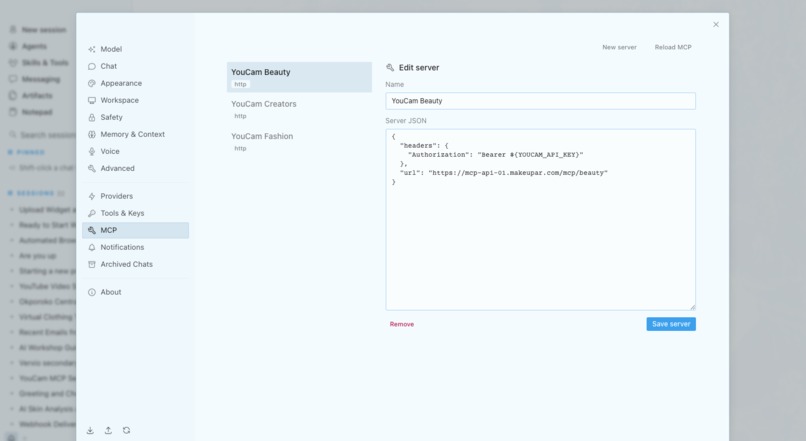Select the YouCam Fashion server
Viewport: 806px width, 441px height.
pyautogui.click(x=299, y=141)
